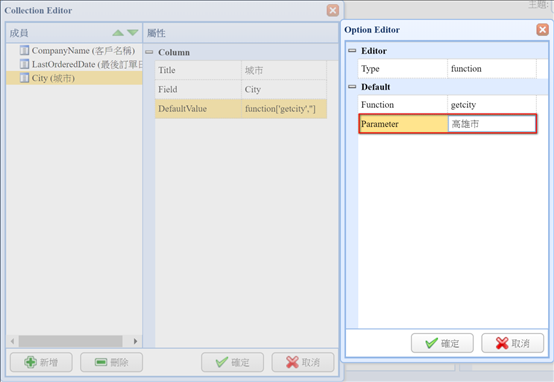The image size is (554, 382).
Task: Click the 屬性 panel header
Action: pos(241,33)
